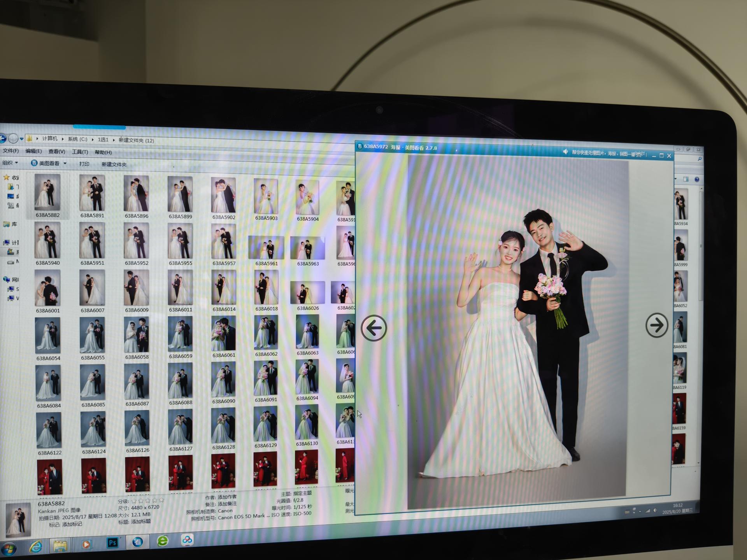
Task: Open 360 browser from taskbar
Action: coord(163,541)
